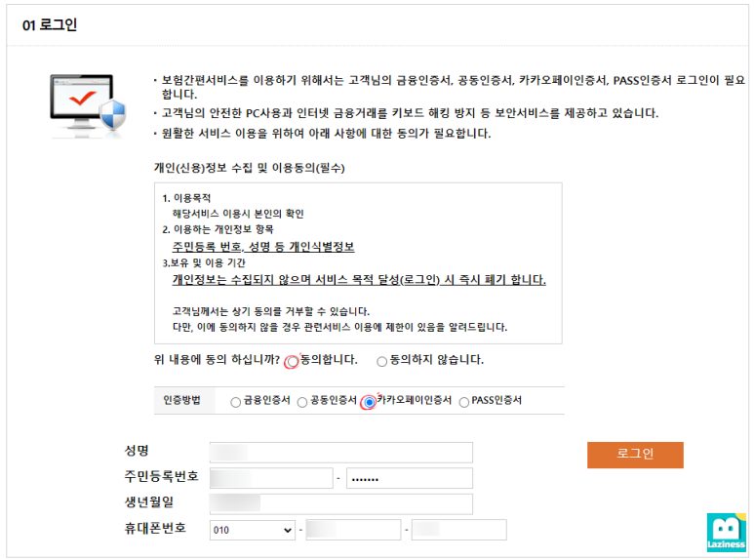Choose 금융인증서 authentication method
The height and width of the screenshot is (560, 754).
click(x=236, y=402)
